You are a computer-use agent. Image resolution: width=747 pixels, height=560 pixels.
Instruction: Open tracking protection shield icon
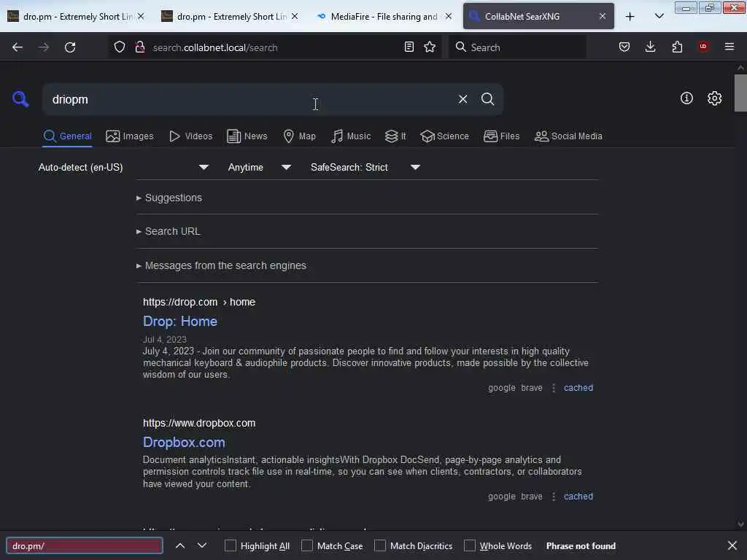tap(120, 47)
